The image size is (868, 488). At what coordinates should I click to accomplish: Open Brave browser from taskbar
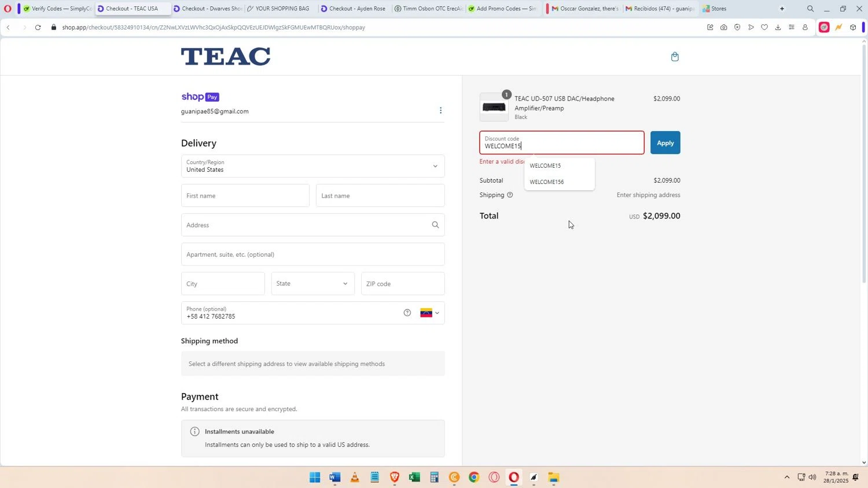tap(395, 477)
